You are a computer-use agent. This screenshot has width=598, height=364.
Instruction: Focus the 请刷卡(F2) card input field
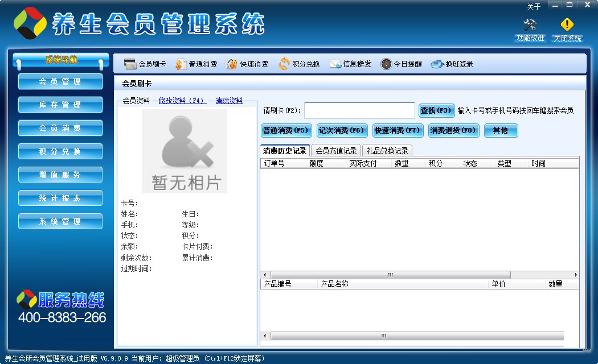click(x=359, y=110)
